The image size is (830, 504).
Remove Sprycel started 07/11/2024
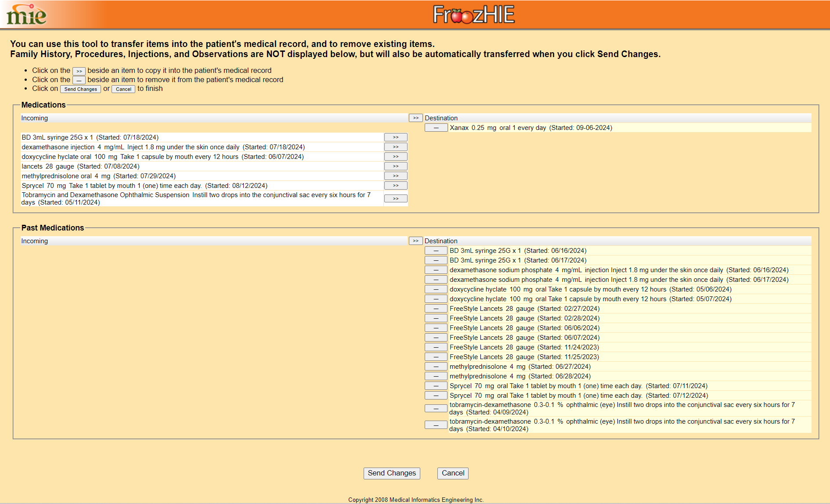pyautogui.click(x=436, y=386)
